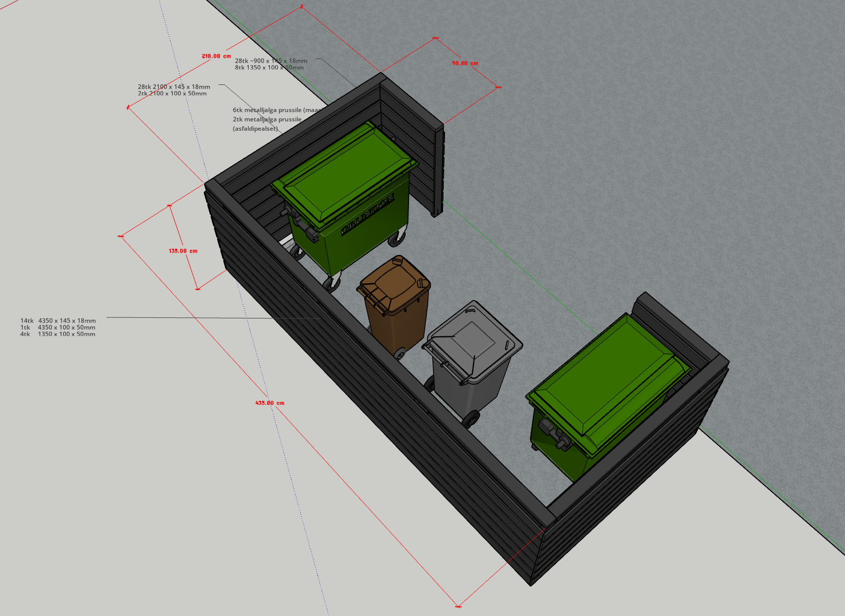Click the 90.80 cm dimension text
The height and width of the screenshot is (616, 845).
464,63
